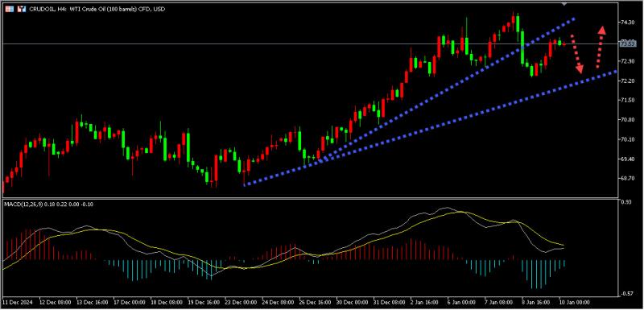Click the 11 Dec 2024 date label
The image size is (644, 310).
[17, 301]
